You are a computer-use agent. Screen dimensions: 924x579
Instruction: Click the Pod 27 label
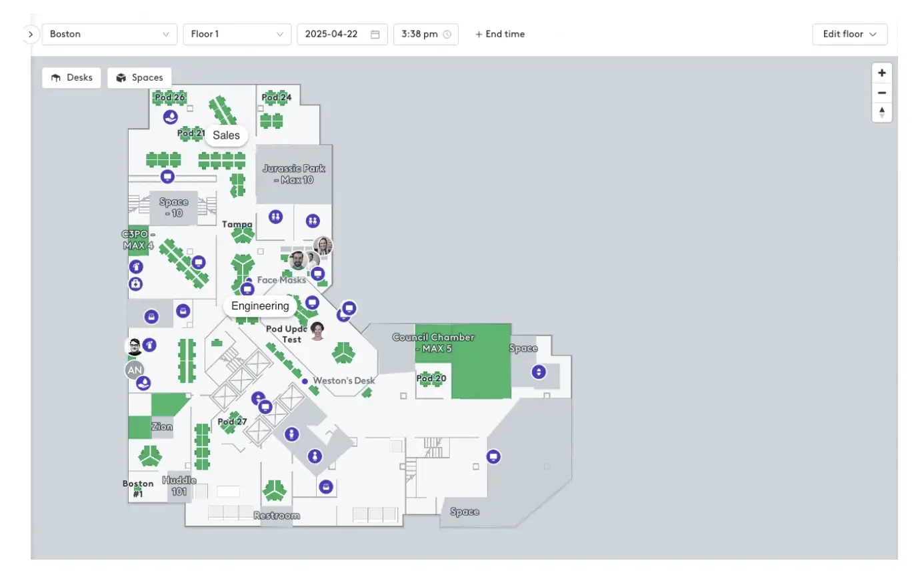[x=232, y=422]
